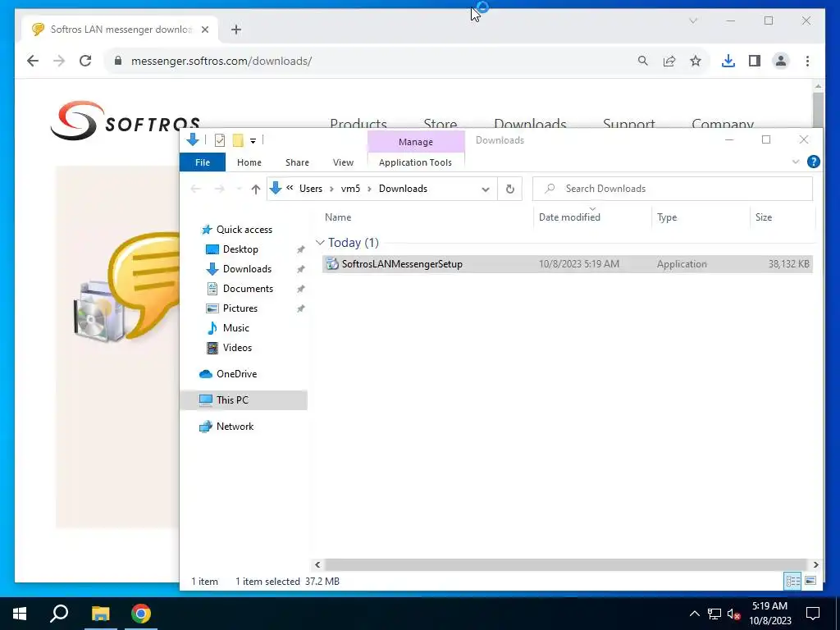
Task: Open the Home ribbon tab
Action: pos(249,162)
